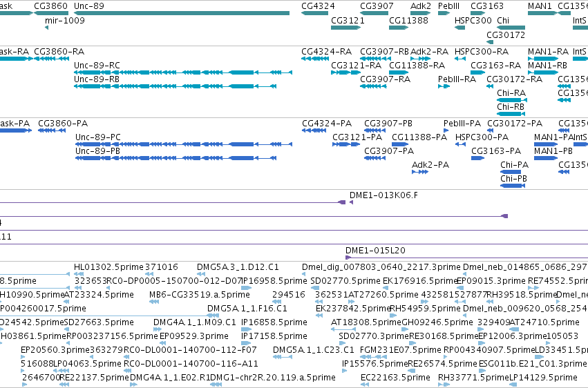This screenshot has height=388, width=588.
Task: Open the CG3907-PA protein label
Action: (389, 151)
